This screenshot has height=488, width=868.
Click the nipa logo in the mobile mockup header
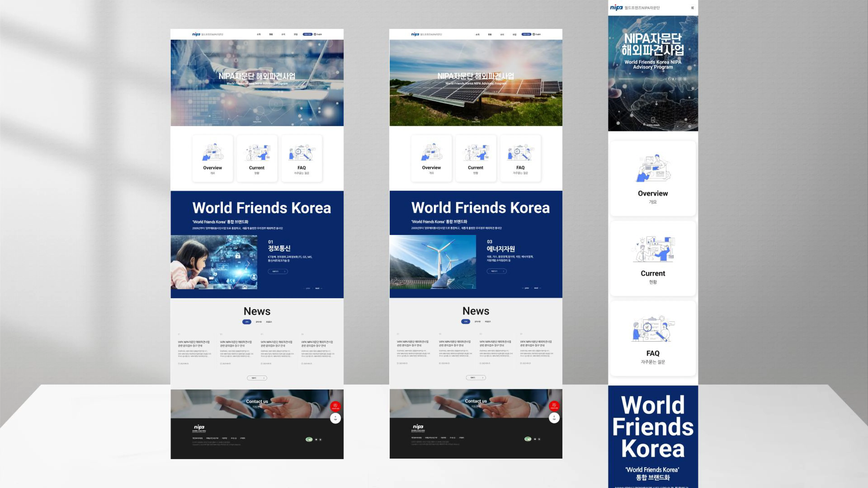(x=616, y=7)
